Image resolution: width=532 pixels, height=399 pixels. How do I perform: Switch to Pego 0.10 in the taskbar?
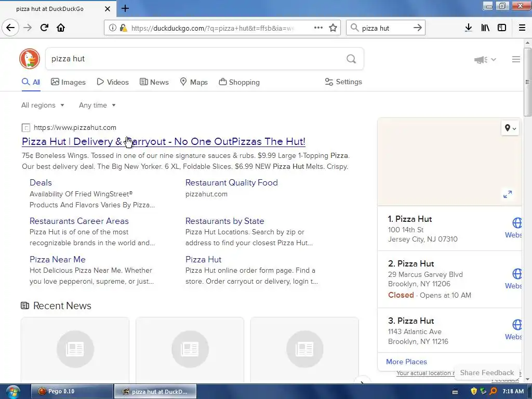click(72, 392)
